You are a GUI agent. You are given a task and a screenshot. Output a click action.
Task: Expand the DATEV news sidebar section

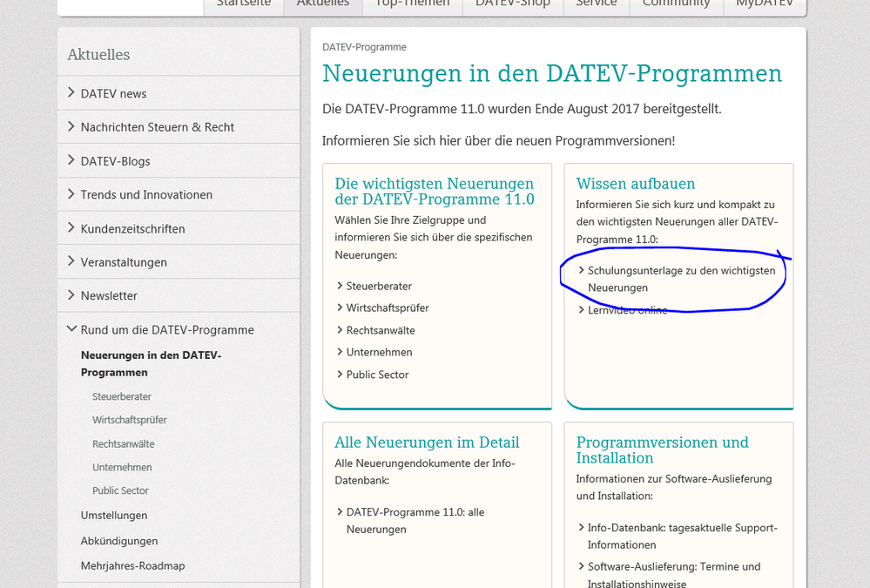[113, 93]
